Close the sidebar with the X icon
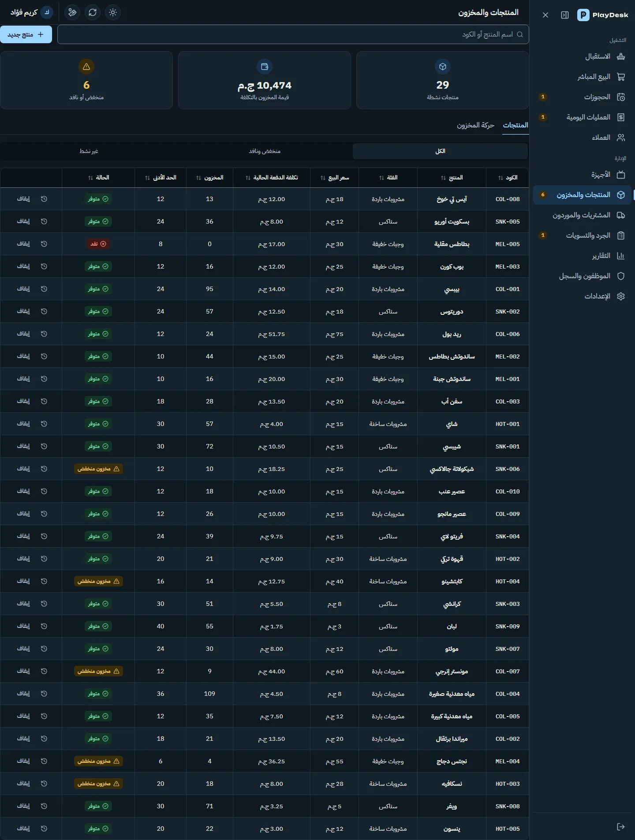This screenshot has width=635, height=840. point(545,15)
